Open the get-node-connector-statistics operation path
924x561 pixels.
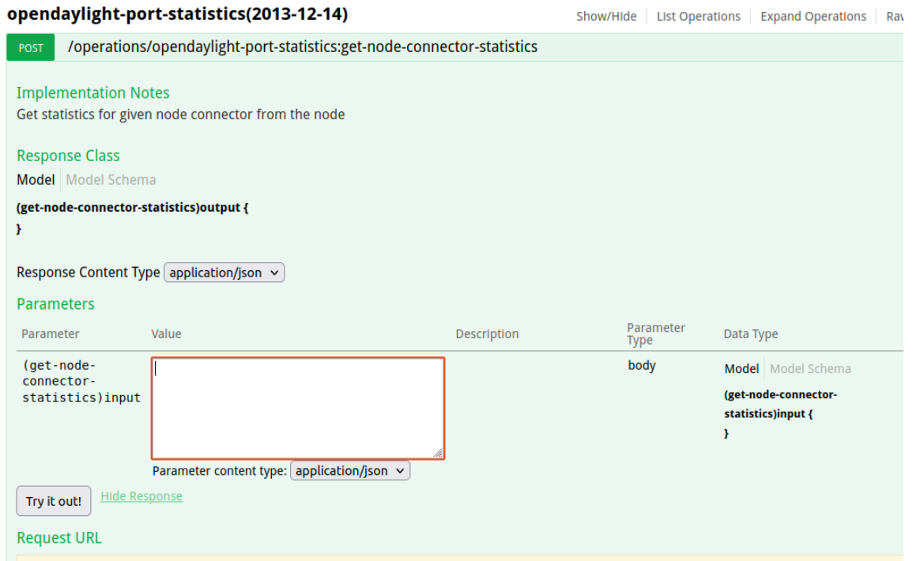(x=302, y=47)
